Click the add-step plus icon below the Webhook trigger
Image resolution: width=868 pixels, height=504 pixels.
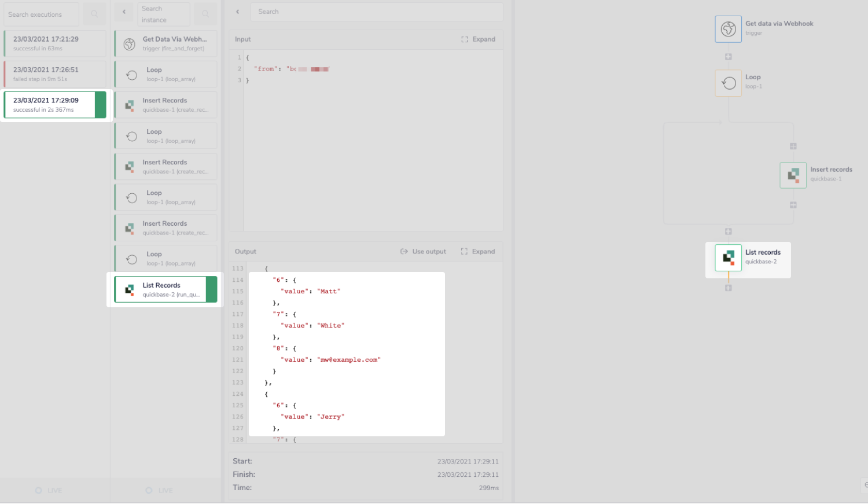[728, 56]
